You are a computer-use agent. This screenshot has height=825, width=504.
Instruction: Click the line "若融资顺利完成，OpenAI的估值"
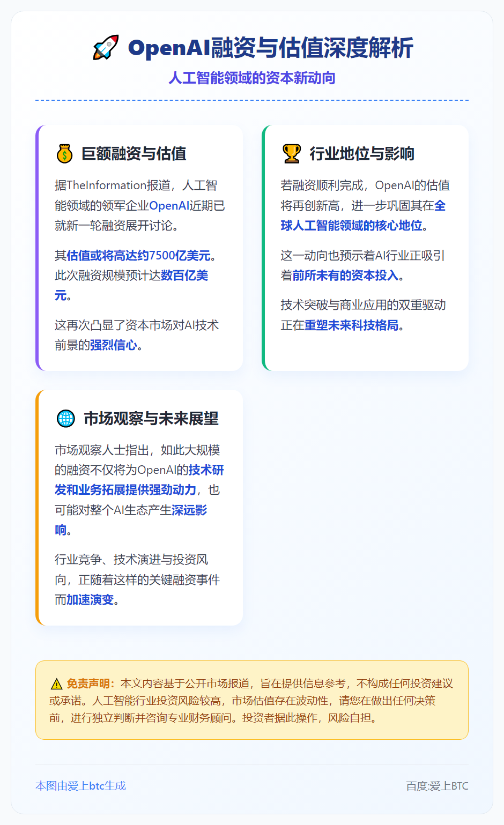click(x=365, y=185)
